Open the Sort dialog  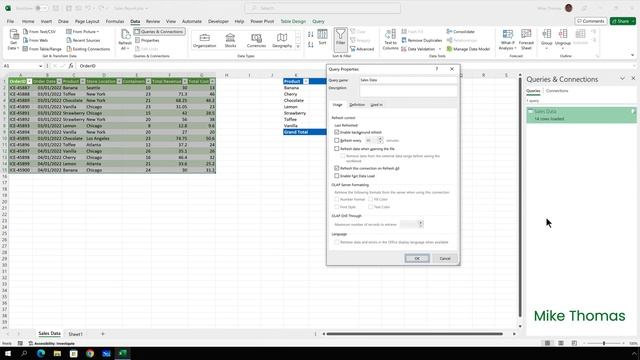(322, 37)
